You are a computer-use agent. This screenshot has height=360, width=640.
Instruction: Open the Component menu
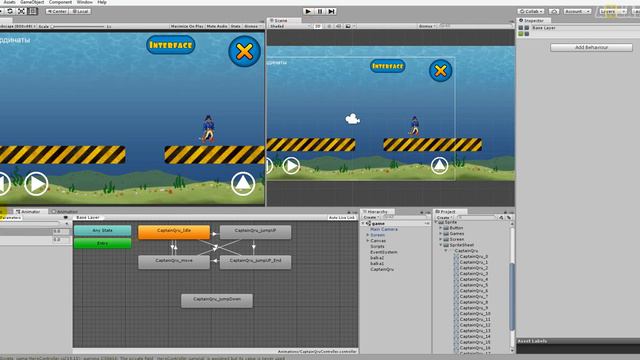coord(60,2)
